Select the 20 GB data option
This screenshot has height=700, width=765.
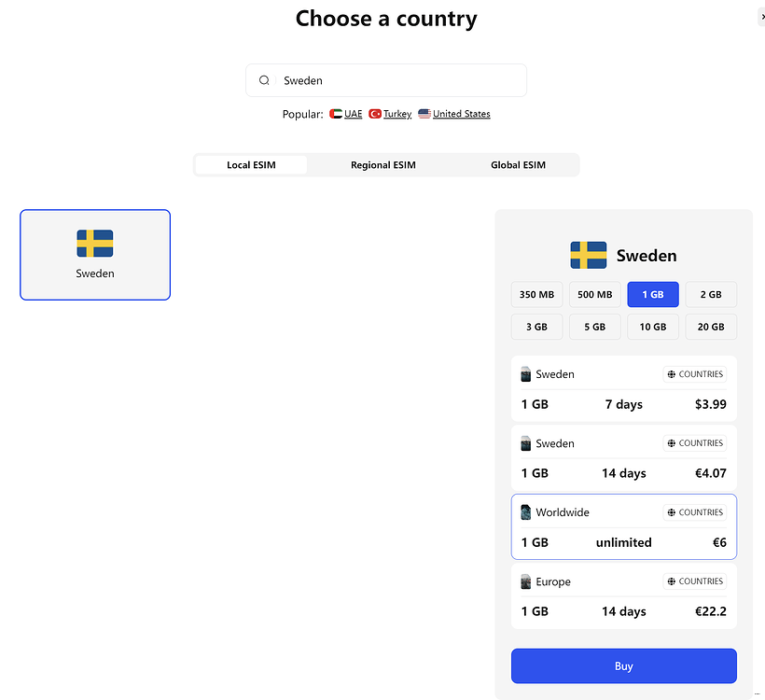tap(711, 327)
